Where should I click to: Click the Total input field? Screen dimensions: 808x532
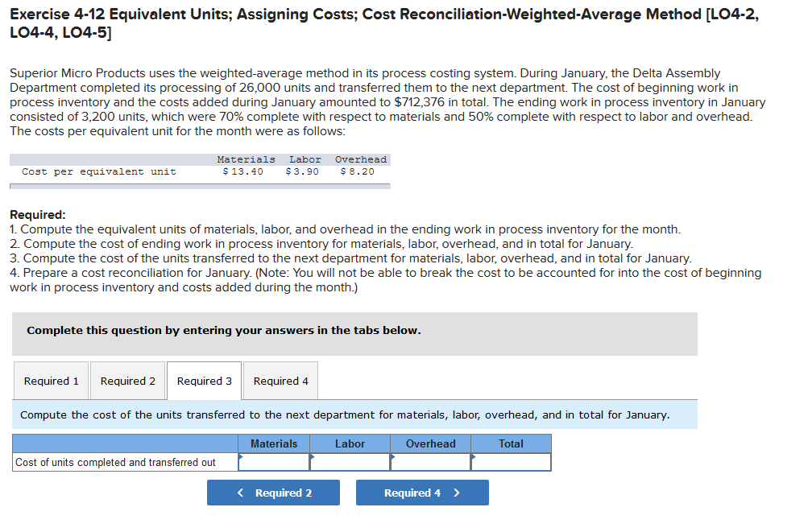click(511, 462)
